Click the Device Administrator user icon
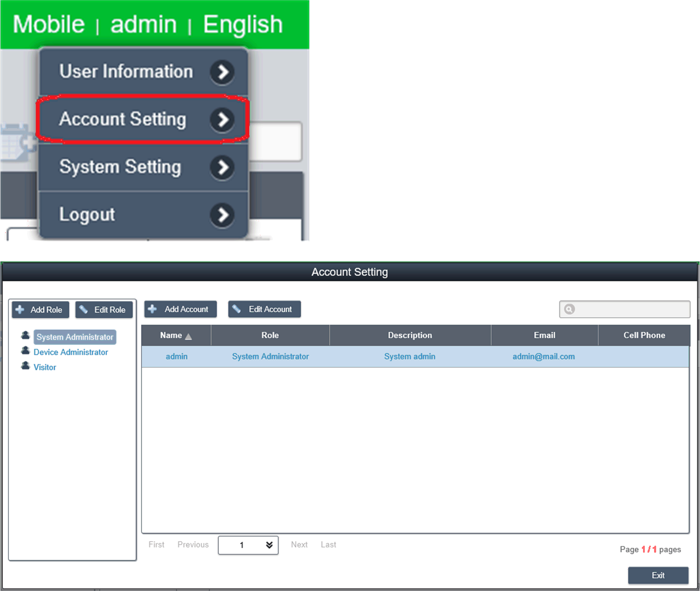 [x=26, y=351]
